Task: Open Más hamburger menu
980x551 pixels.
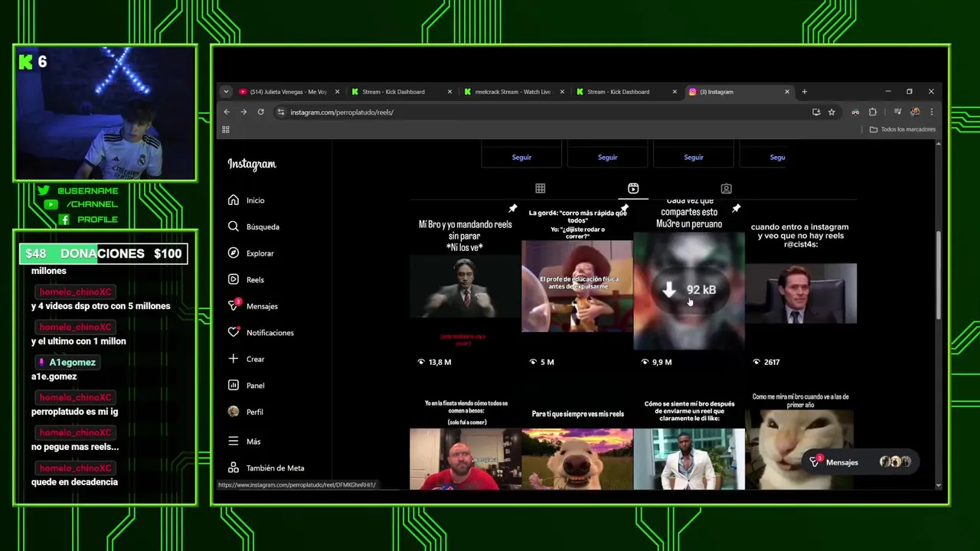Action: click(234, 441)
